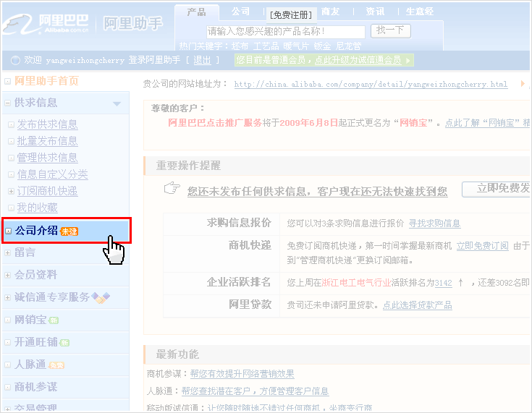Click 寻找求购信息 link
The image size is (532, 413).
[x=434, y=223]
